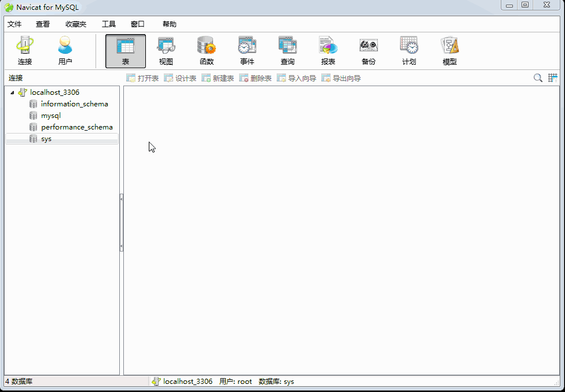Click the information_schema database icon
Viewport: 565px width, 392px height.
[x=33, y=104]
